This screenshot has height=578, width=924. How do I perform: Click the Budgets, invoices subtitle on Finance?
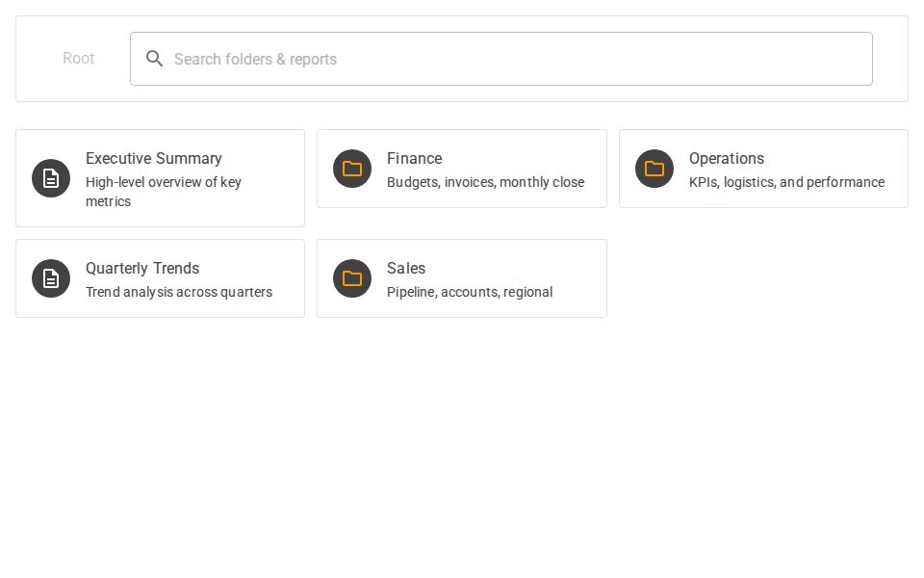(485, 182)
